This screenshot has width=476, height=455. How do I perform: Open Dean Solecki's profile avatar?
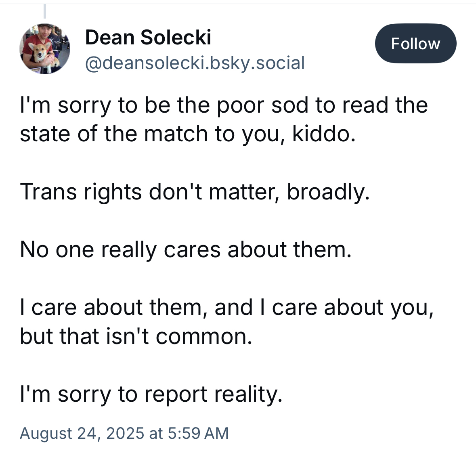click(x=45, y=49)
